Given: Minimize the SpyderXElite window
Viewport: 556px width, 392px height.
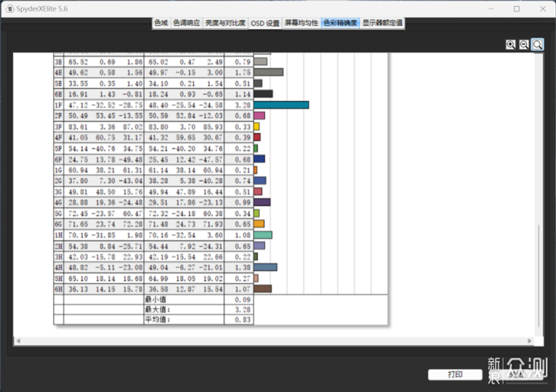Looking at the screenshot, I should 491,8.
